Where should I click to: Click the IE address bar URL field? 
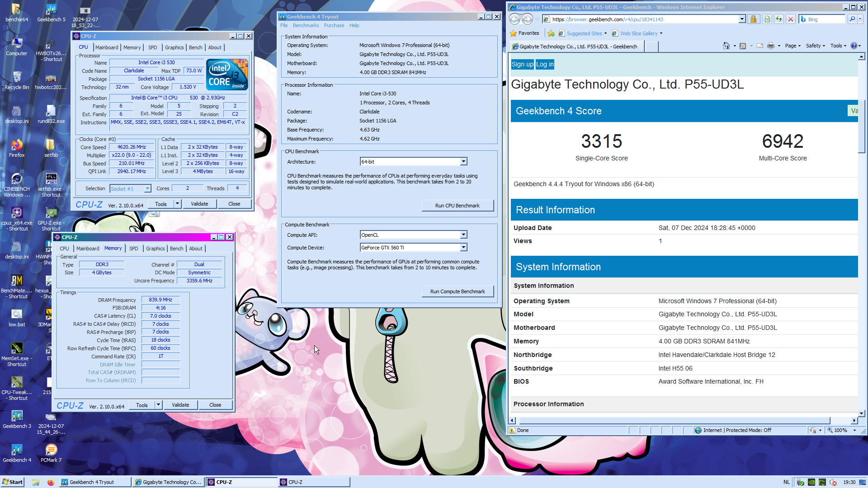[x=644, y=19]
